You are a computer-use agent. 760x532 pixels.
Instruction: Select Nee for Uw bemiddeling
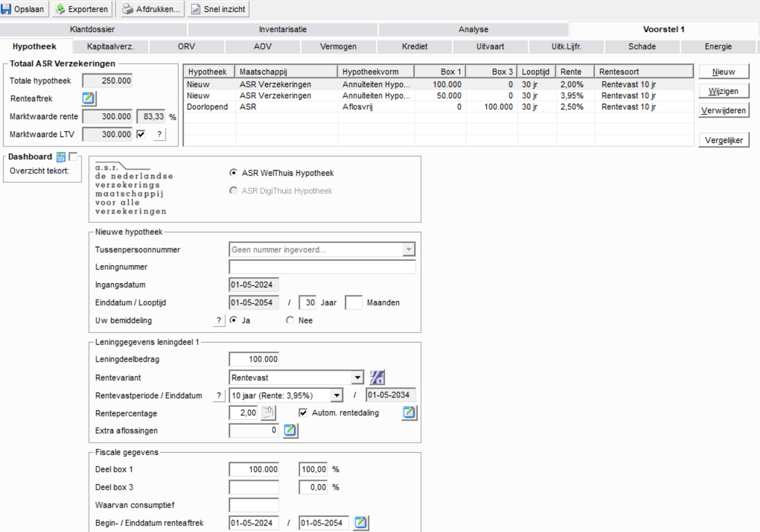[x=290, y=321]
